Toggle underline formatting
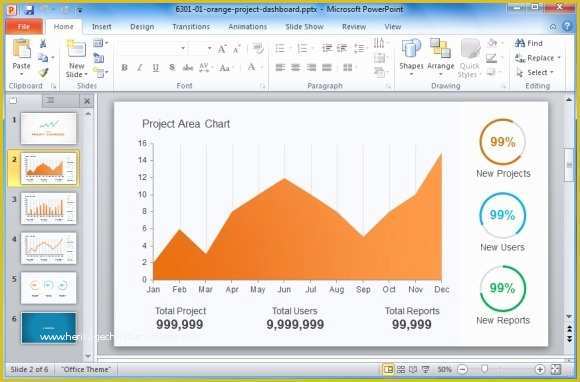580x382 pixels. [156, 68]
